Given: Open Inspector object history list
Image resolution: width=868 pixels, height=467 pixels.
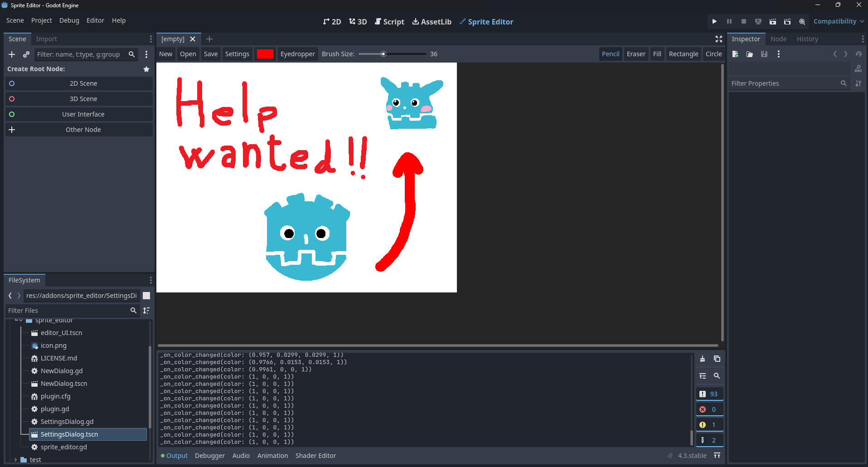Looking at the screenshot, I should [858, 54].
